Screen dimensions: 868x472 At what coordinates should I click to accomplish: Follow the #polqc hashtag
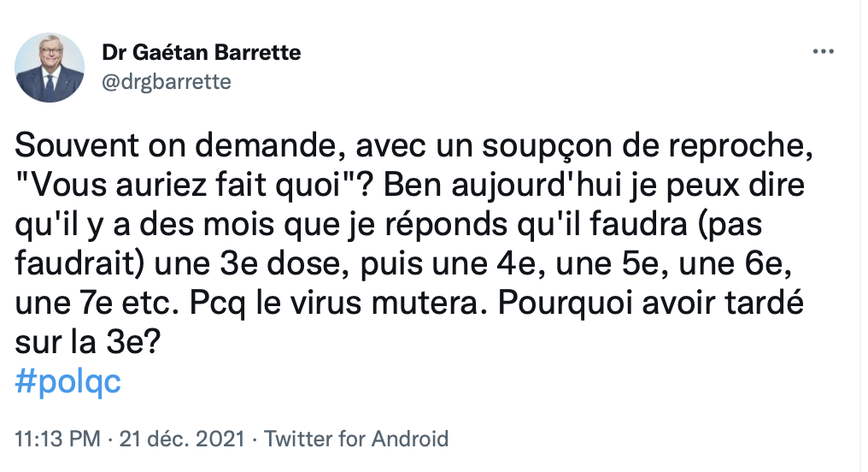pos(68,382)
